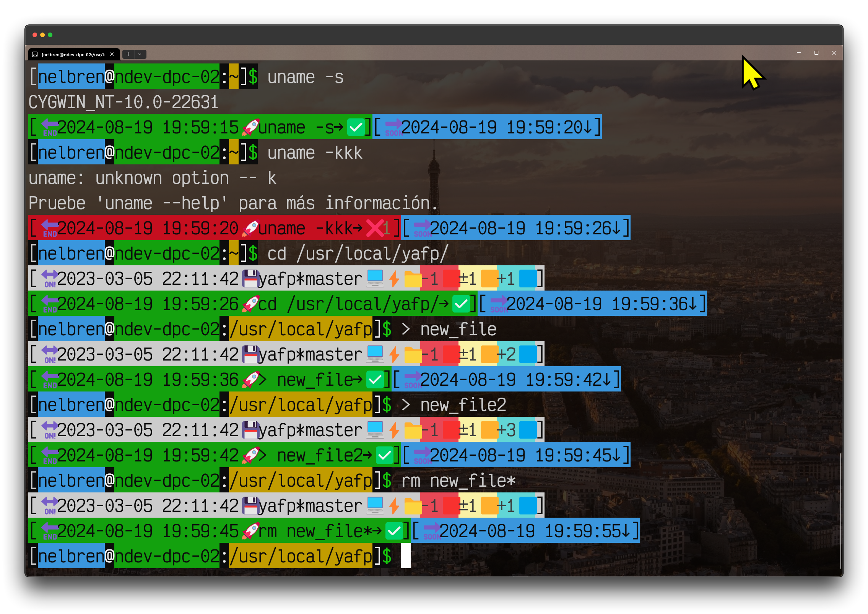Maximize the terminal window

click(816, 53)
